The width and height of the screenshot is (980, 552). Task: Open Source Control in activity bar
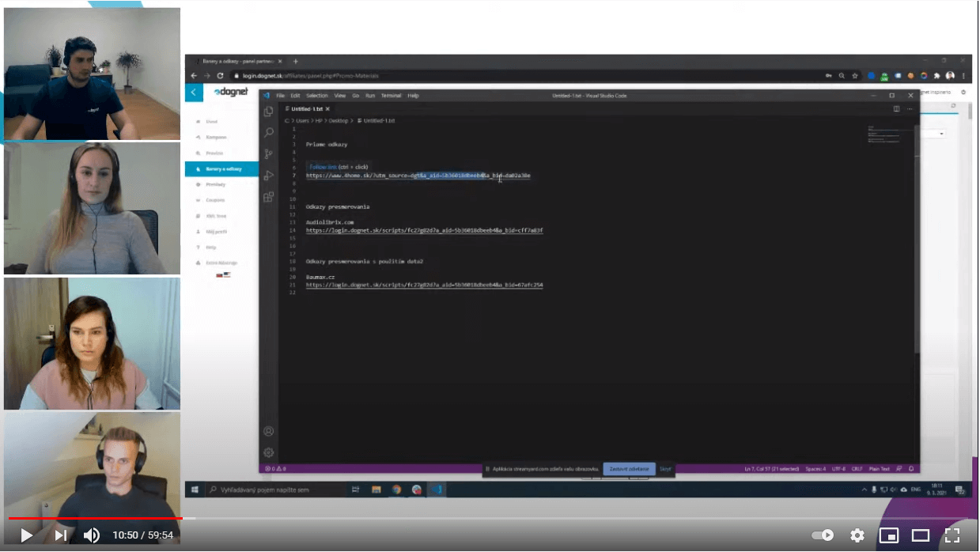(269, 153)
